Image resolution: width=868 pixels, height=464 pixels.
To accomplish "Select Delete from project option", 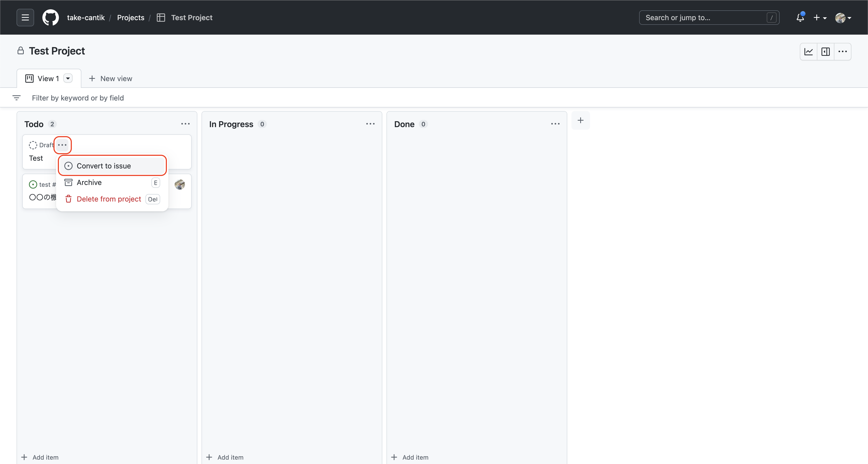I will [x=109, y=199].
